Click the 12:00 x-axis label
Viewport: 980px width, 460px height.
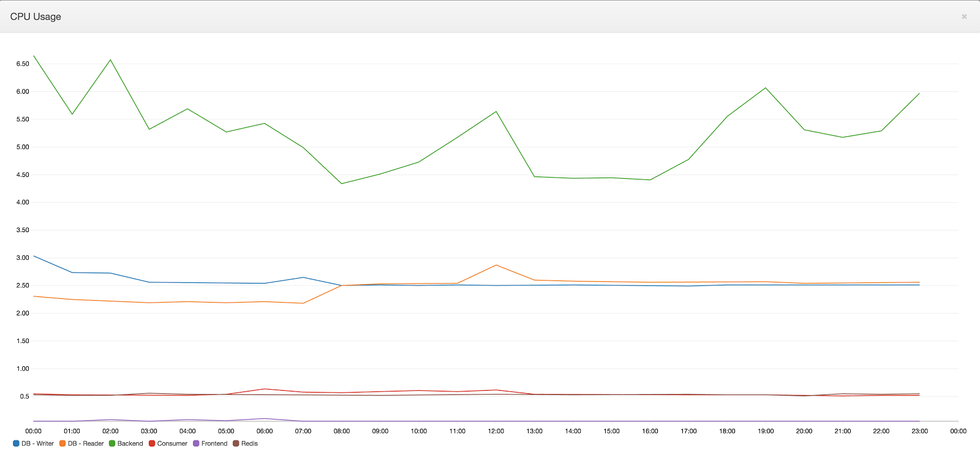pyautogui.click(x=496, y=431)
